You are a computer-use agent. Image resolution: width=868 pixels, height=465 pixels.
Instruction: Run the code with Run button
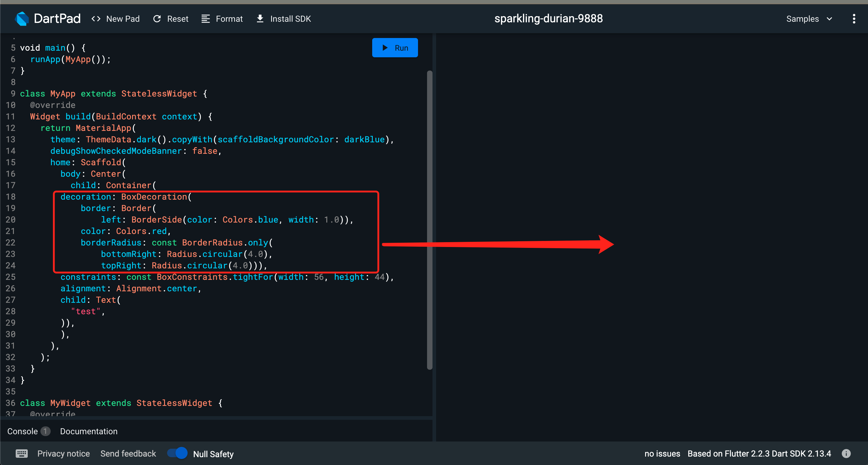(395, 48)
